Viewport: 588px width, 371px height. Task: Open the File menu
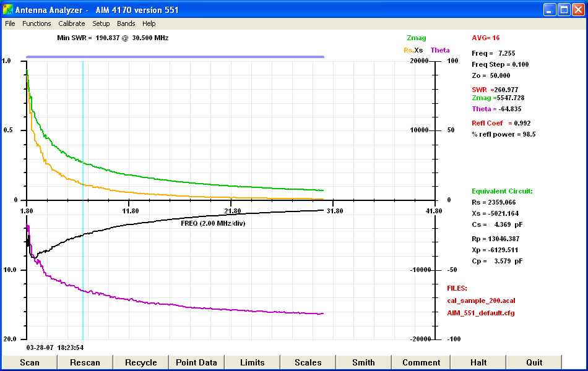10,23
